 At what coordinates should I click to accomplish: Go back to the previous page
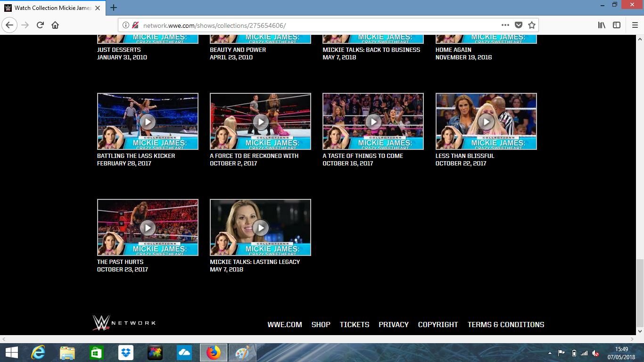[x=9, y=25]
